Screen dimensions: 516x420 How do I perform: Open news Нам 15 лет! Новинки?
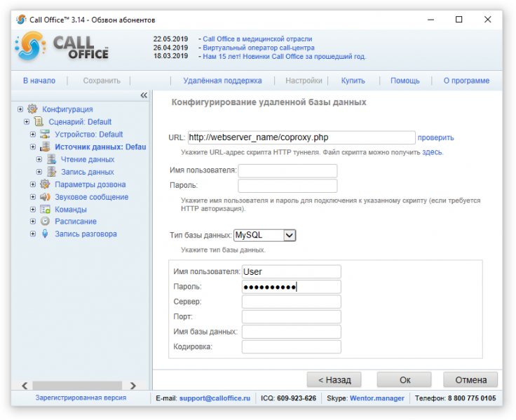pyautogui.click(x=285, y=57)
